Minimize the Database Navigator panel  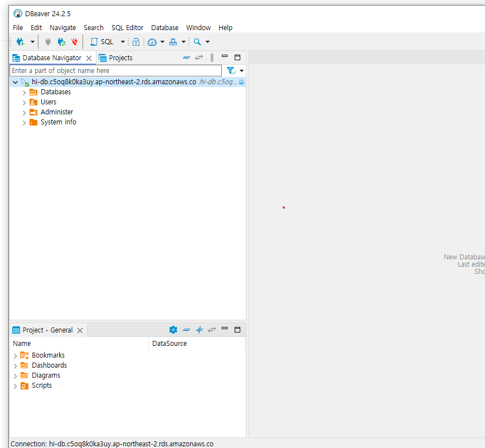225,56
